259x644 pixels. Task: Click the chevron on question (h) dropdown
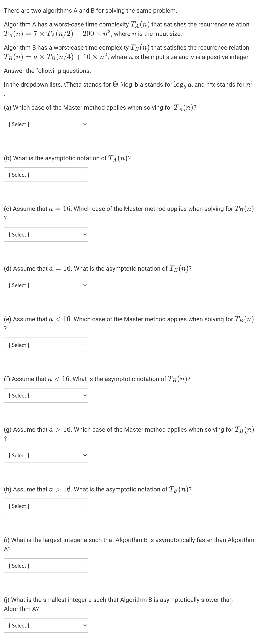pyautogui.click(x=85, y=506)
